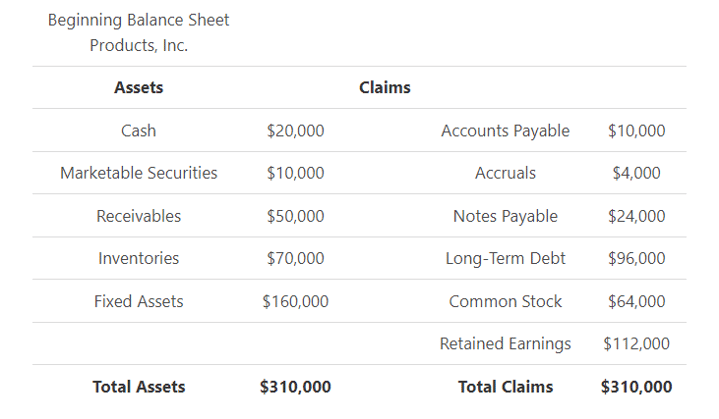Screen dimensions: 719x419
Task: Click the Claims column header
Action: 385,87
